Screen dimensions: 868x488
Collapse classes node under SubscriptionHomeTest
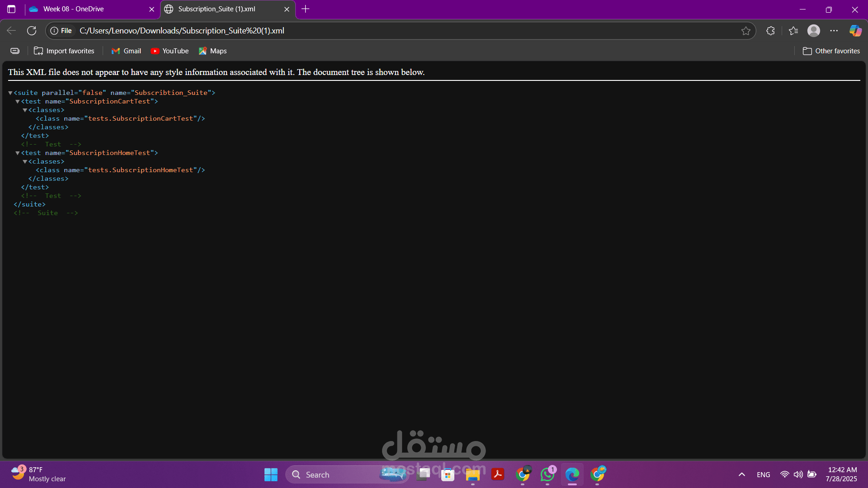coord(25,162)
